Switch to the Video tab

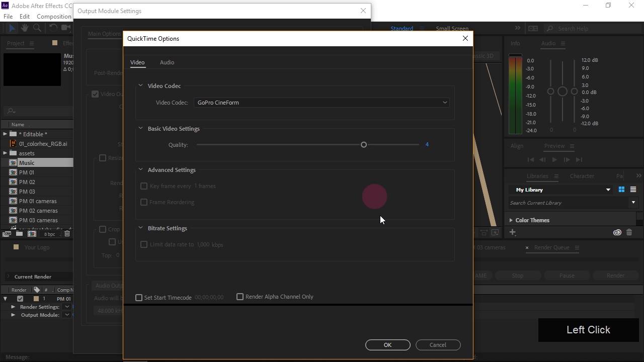[137, 62]
